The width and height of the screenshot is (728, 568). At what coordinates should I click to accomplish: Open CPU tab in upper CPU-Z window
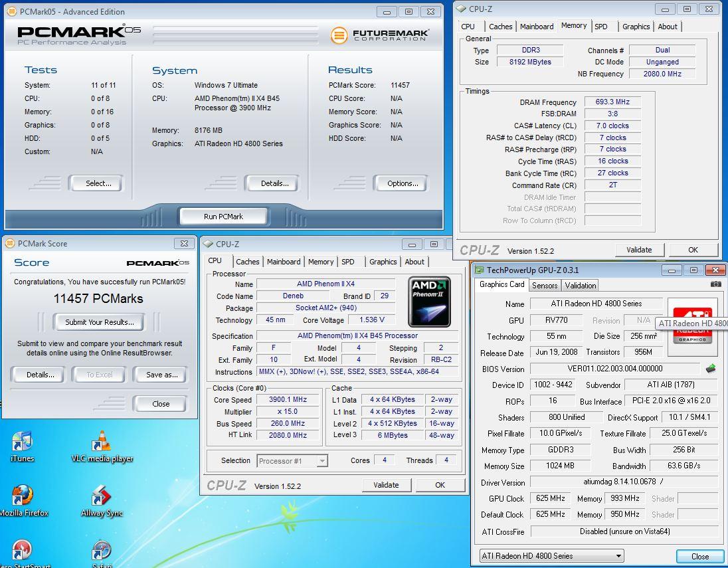coord(468,27)
